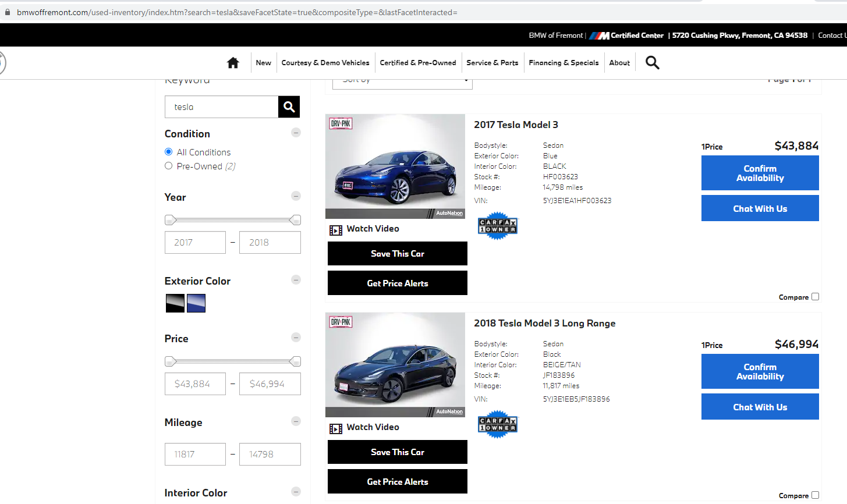Click Confirm Availability for 2017 Tesla

tap(760, 173)
